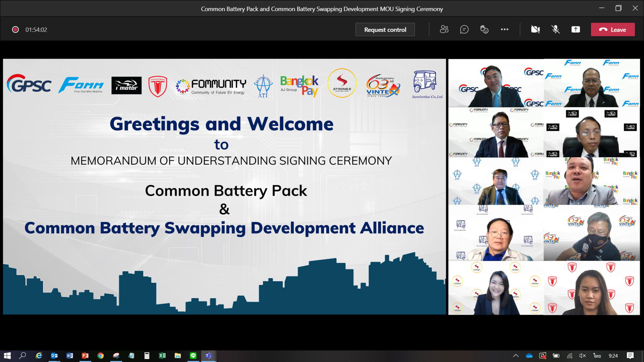Open PowerPoint from the taskbar

coord(85,356)
